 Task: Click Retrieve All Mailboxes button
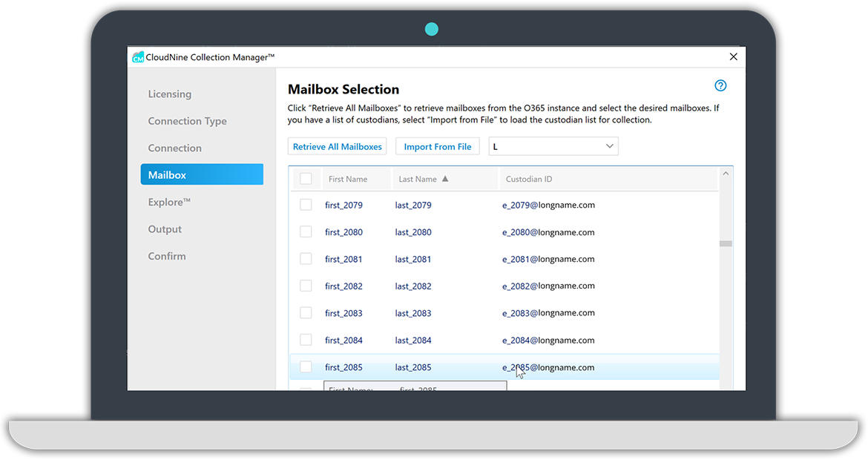[337, 146]
